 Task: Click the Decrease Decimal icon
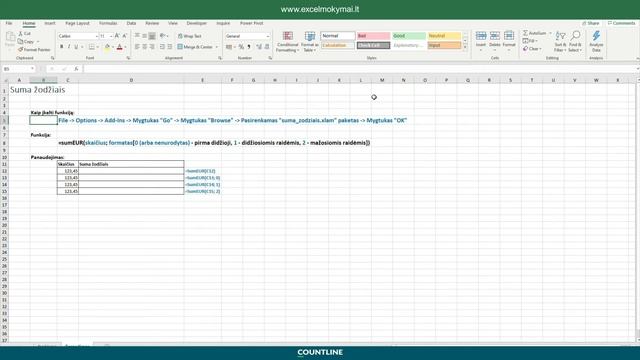click(x=267, y=47)
